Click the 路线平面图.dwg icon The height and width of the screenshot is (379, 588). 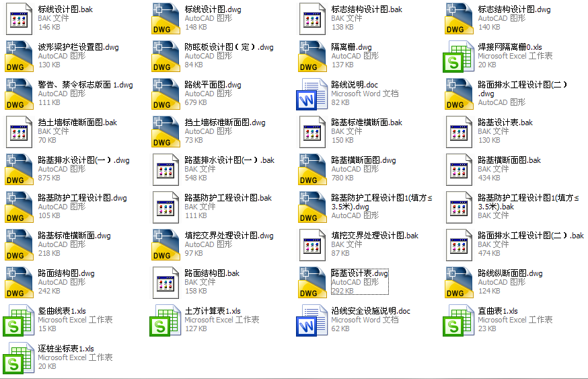point(166,94)
